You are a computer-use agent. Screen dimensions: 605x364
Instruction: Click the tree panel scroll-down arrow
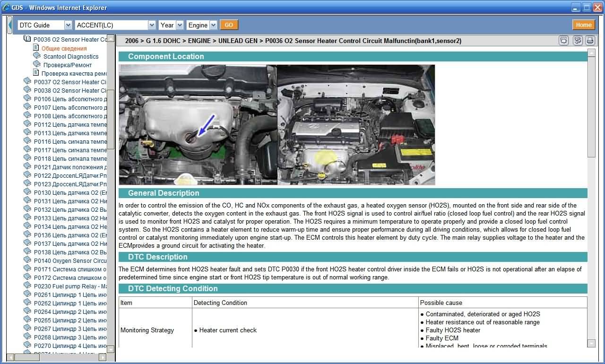pos(111,349)
